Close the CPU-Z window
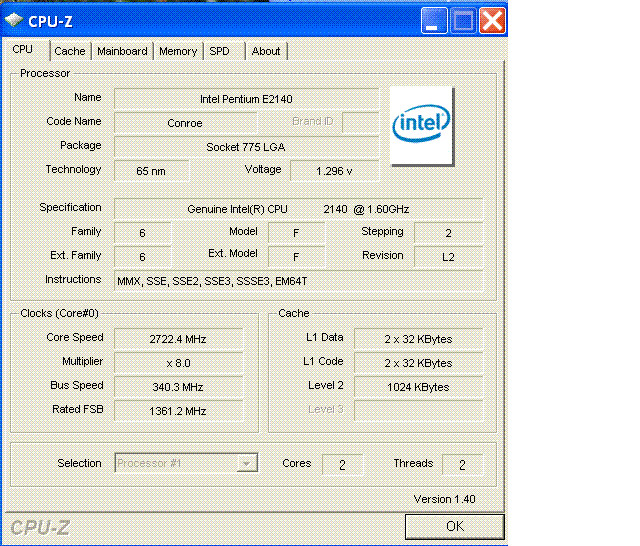640x546 pixels. coord(492,20)
